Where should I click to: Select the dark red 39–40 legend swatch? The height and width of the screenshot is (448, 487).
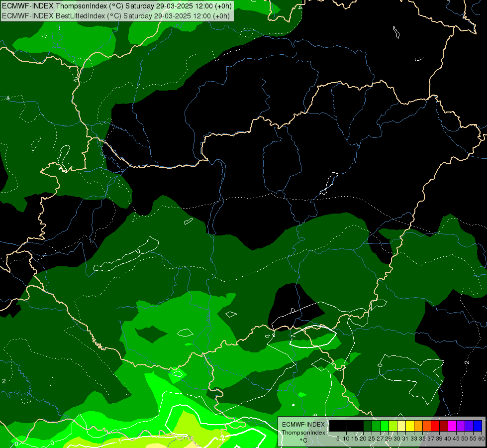tap(444, 426)
